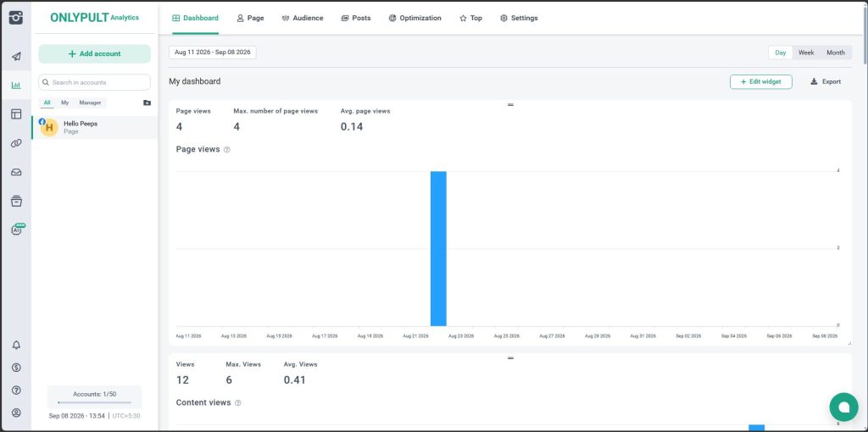Open the user profile icon
Viewport: 868px width, 432px height.
point(16,413)
